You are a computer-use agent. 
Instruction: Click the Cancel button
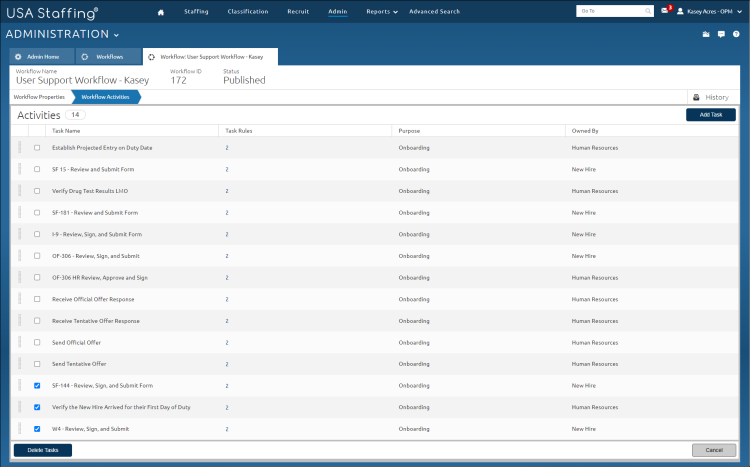(714, 450)
